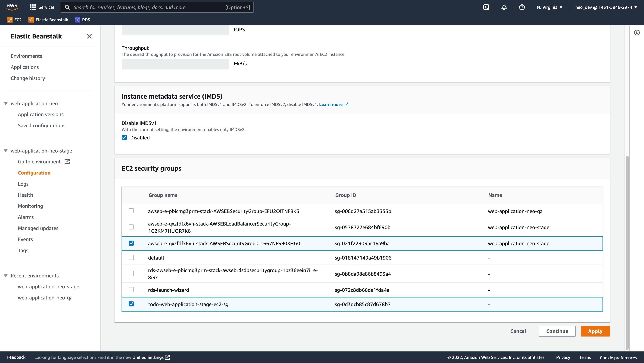The height and width of the screenshot is (363, 644).
Task: Click the EC2 shortcut icon
Action: [x=9, y=20]
